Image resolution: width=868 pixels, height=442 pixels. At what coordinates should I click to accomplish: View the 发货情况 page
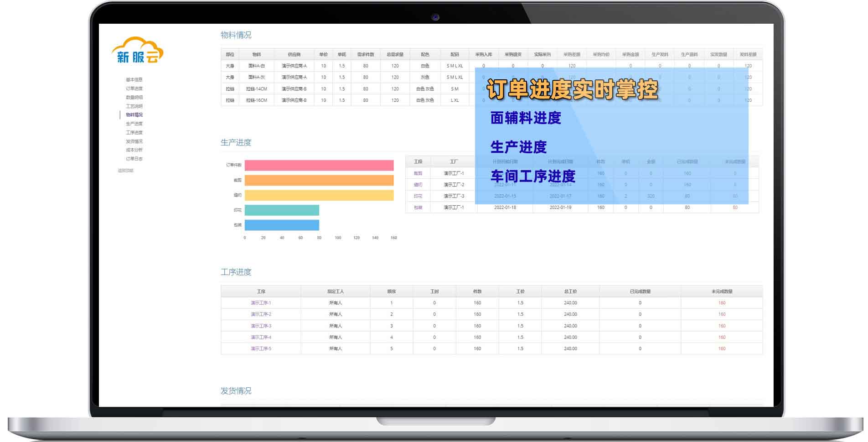[x=134, y=141]
